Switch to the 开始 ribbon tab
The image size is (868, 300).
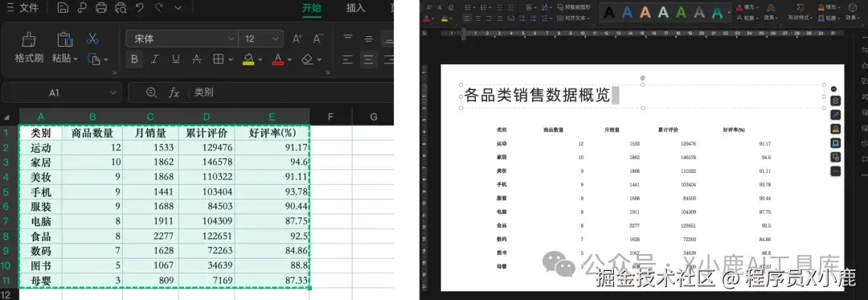point(312,8)
